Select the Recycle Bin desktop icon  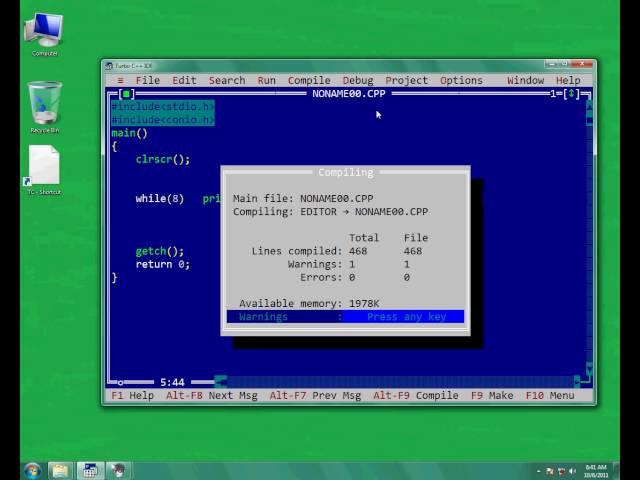(x=44, y=107)
